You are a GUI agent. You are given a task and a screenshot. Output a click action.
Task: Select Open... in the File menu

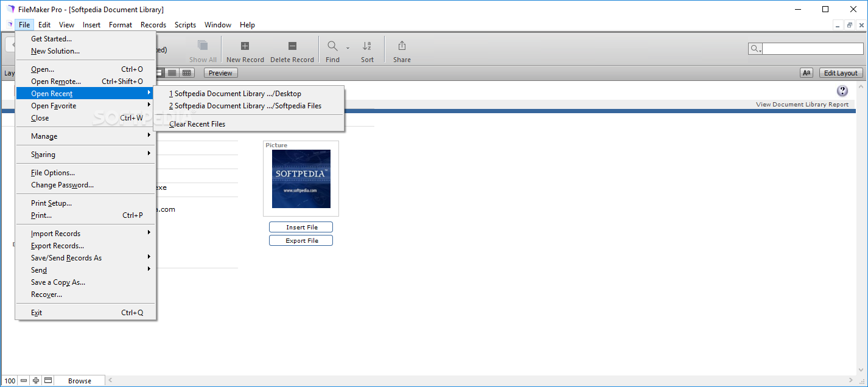(x=85, y=69)
